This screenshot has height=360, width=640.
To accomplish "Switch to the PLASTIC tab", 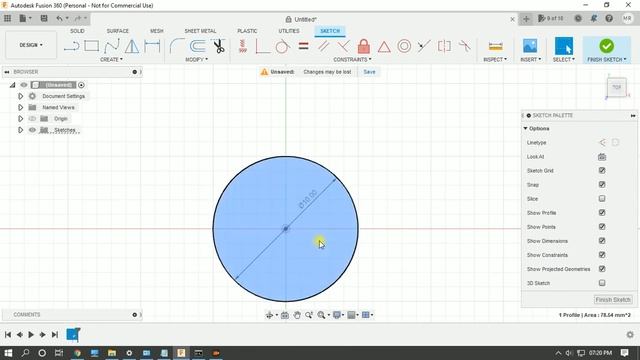I will pyautogui.click(x=247, y=31).
